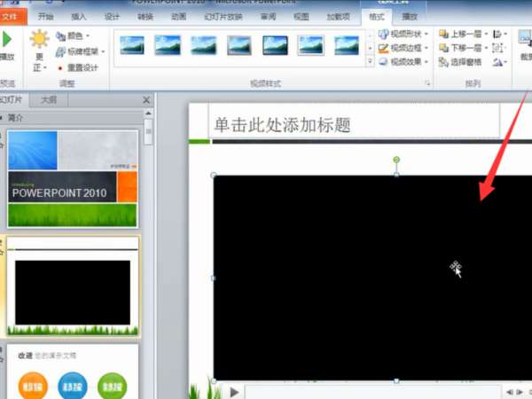Expand Send Backward dropdown arrow
Image resolution: width=532 pixels, height=399 pixels.
pos(486,48)
